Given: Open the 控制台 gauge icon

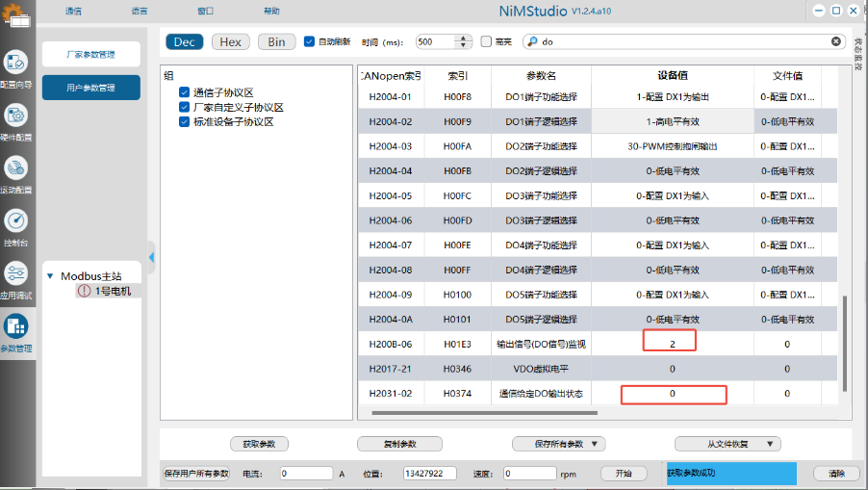Looking at the screenshot, I should (x=16, y=221).
